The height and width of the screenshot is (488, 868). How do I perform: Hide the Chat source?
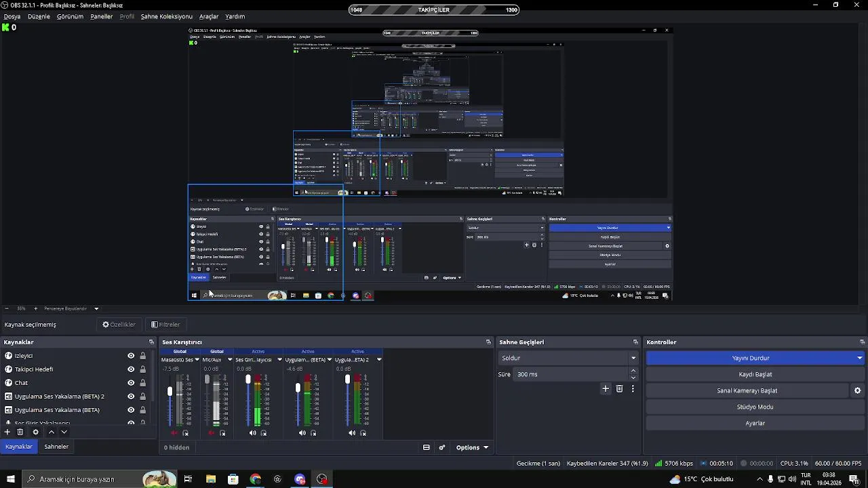coord(131,383)
